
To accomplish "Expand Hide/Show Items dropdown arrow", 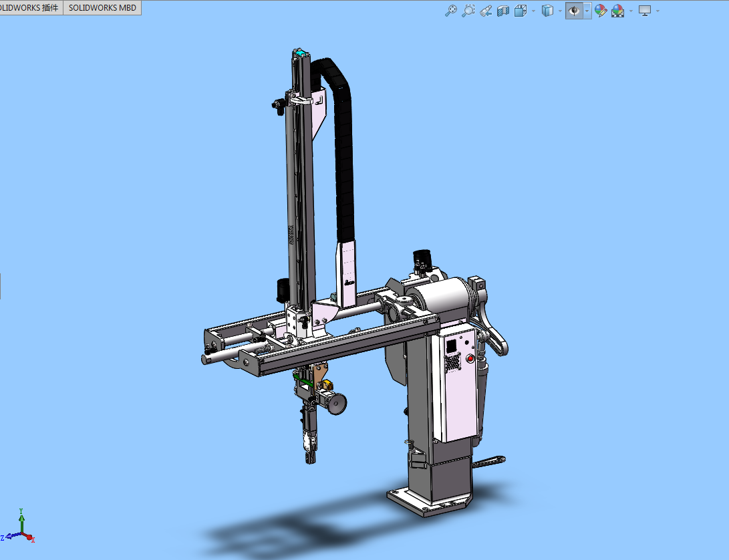I will tap(587, 11).
